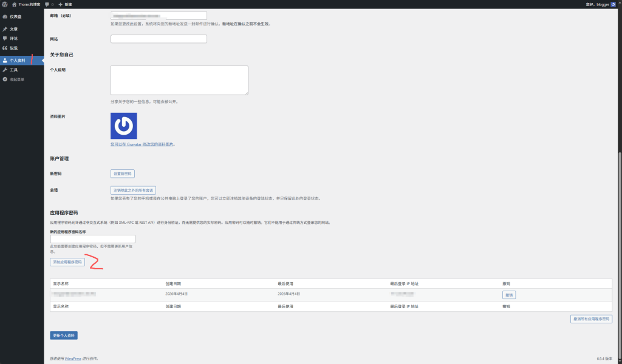Collapse sidebar with 收起菜单
The image size is (622, 364).
[x=16, y=79]
